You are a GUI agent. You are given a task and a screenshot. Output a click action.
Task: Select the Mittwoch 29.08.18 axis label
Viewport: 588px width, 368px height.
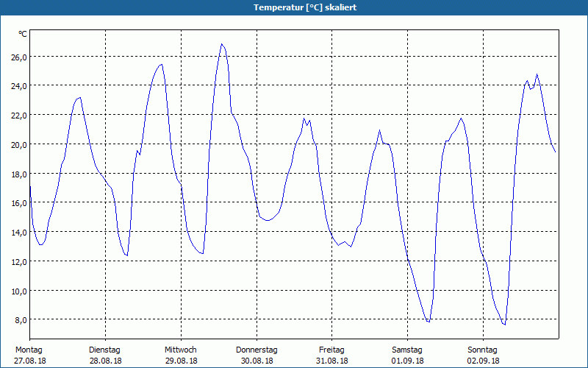click(x=181, y=355)
